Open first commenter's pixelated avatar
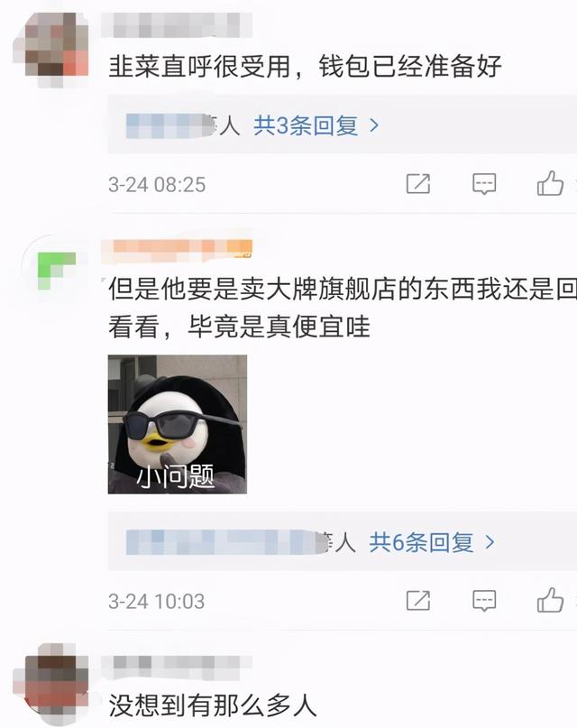The image size is (577, 728). (52, 49)
